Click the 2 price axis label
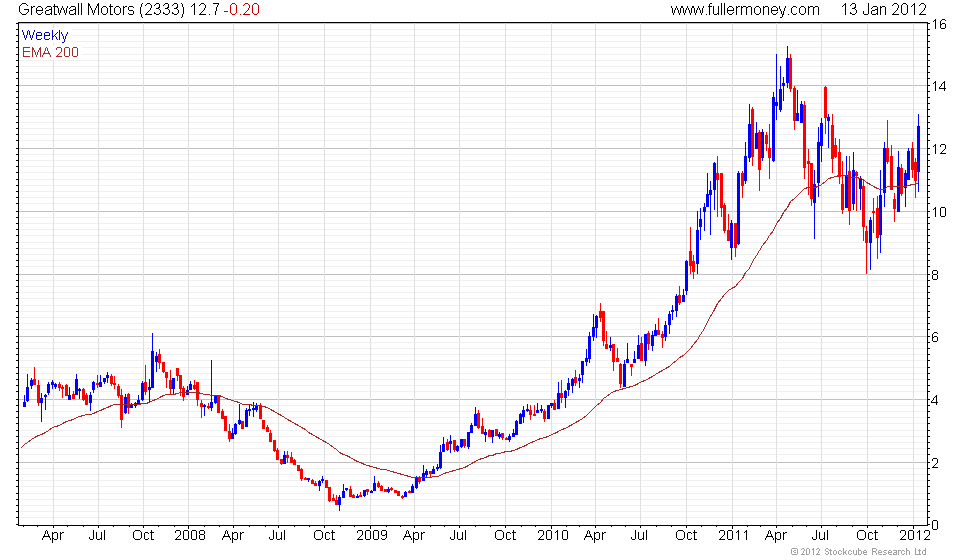Screen dimensions: 980x560 click(x=935, y=463)
